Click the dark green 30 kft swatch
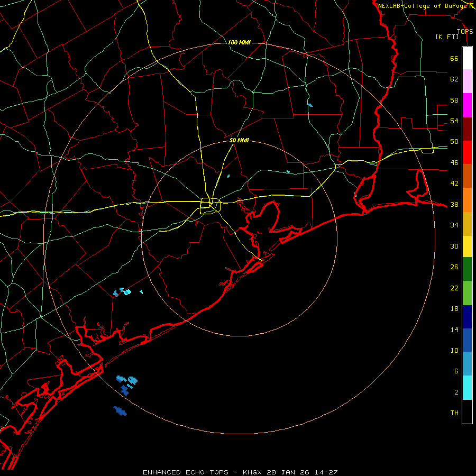This screenshot has height=476, width=476. (x=467, y=269)
